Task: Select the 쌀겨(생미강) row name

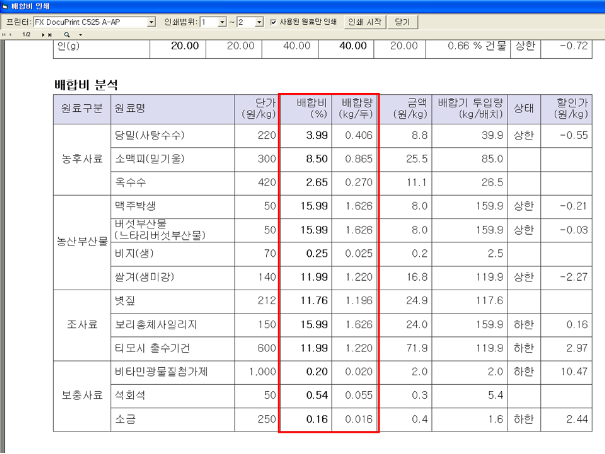Action: pyautogui.click(x=144, y=277)
